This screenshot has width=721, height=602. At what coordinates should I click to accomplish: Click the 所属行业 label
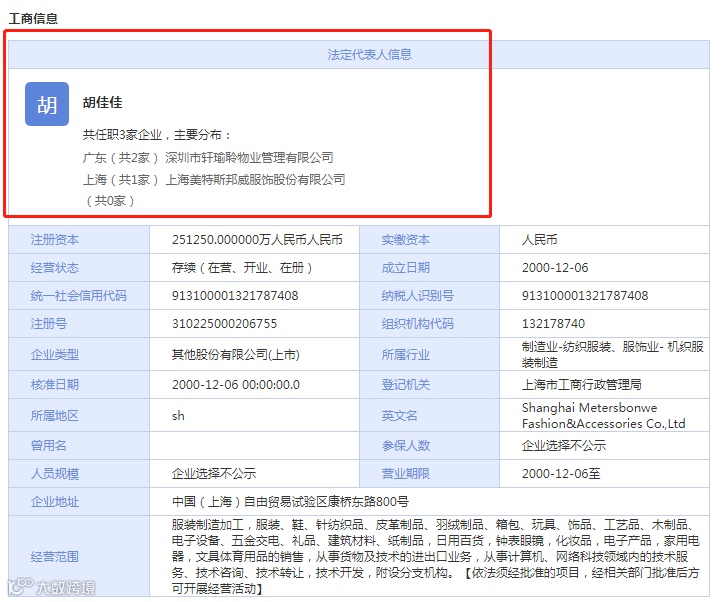point(406,355)
